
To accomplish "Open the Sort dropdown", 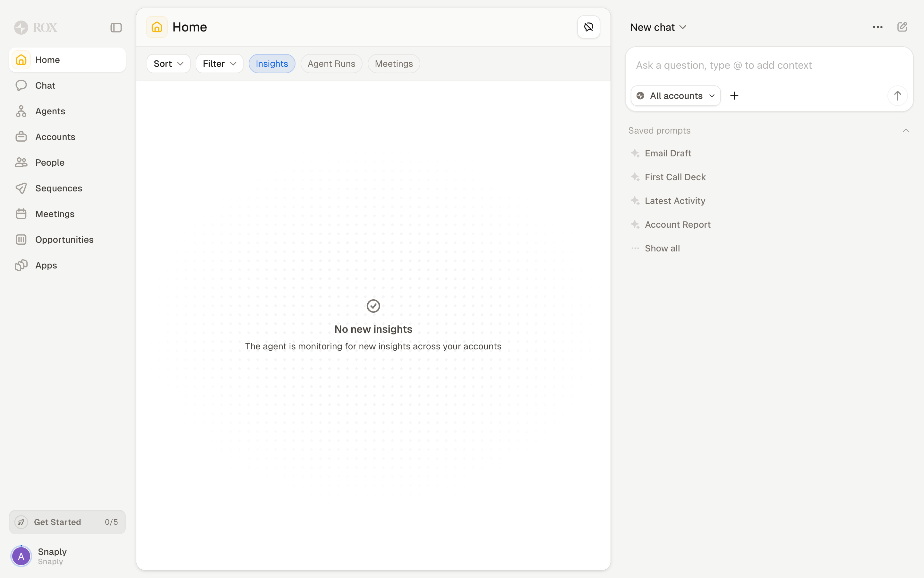I will click(168, 64).
